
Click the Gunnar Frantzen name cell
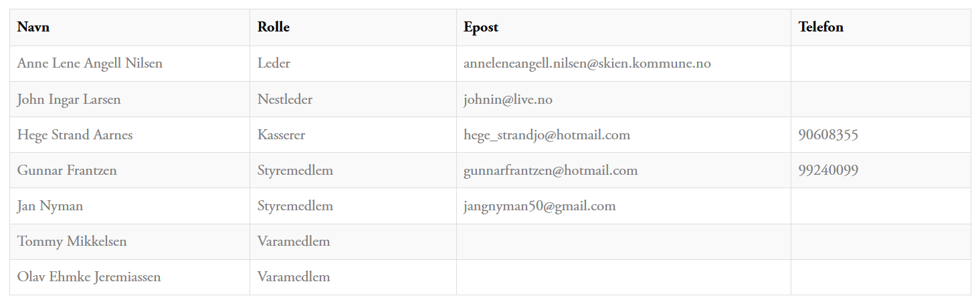[x=67, y=171]
